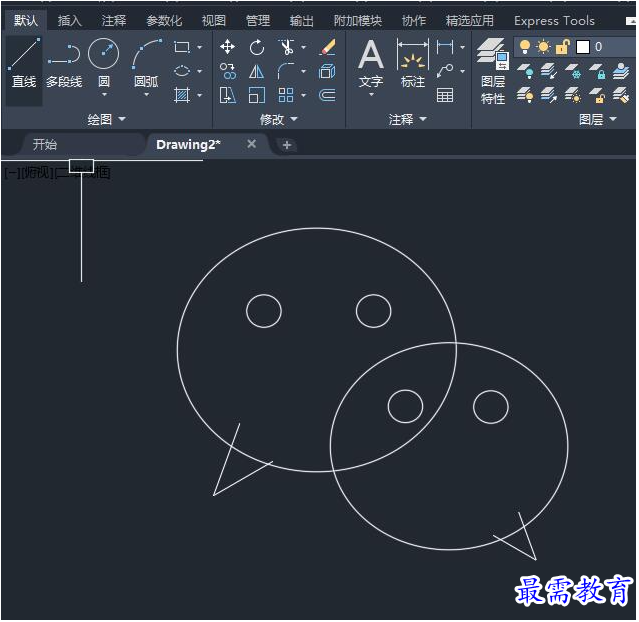Screen dimensions: 639x622
Task: Open the 输出 ribbon tab
Action: [302, 20]
